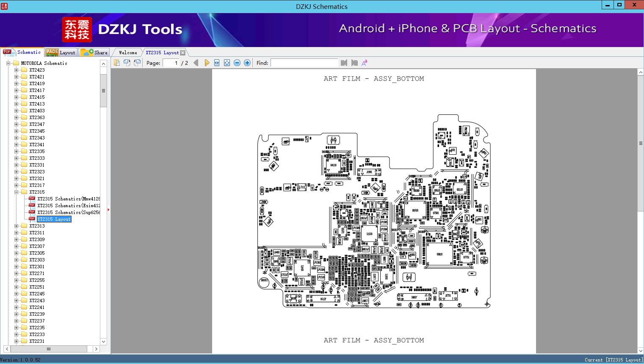This screenshot has width=644, height=364.
Task: Close the XT2315 Layout tab
Action: tap(182, 53)
